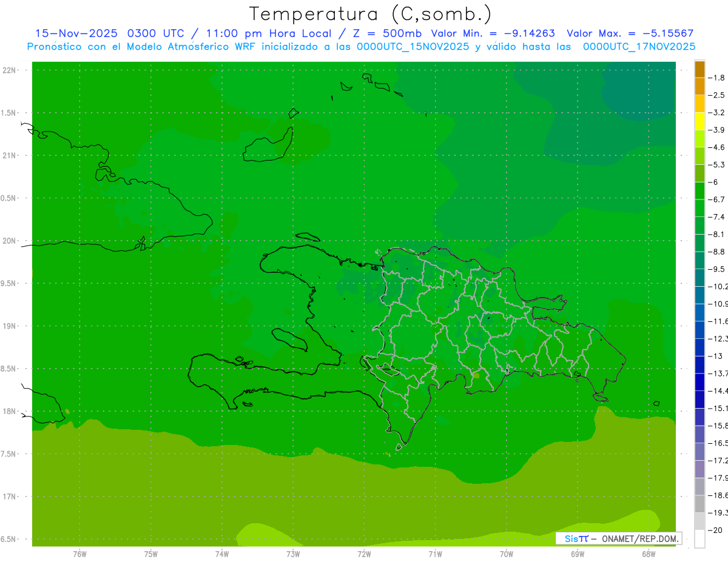728x562 pixels.
Task: Click the '18N' latitude label
Action: pos(8,412)
